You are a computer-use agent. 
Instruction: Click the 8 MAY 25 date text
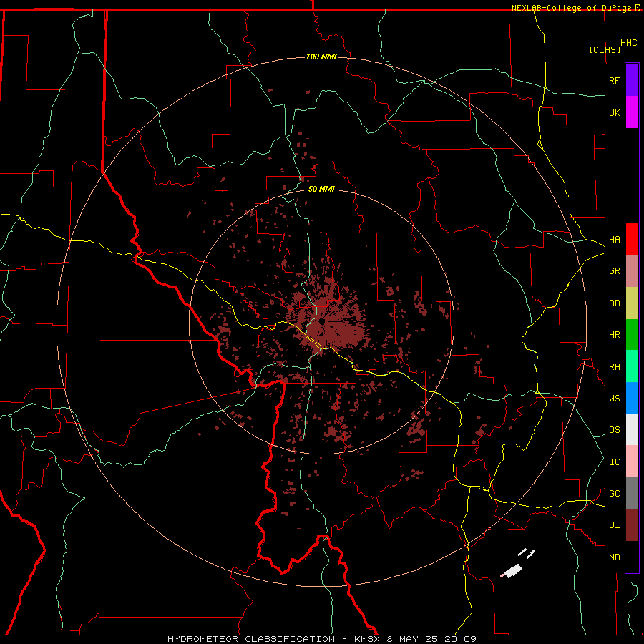tap(413, 639)
